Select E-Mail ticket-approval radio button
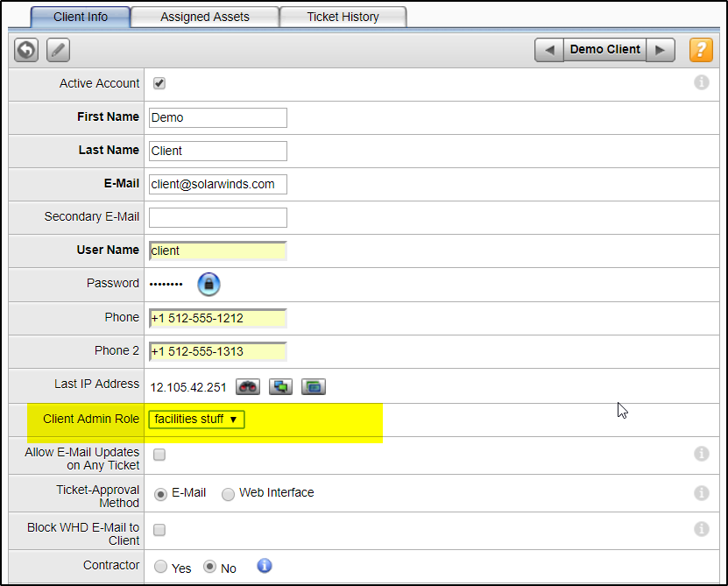This screenshot has width=728, height=586. 160,495
